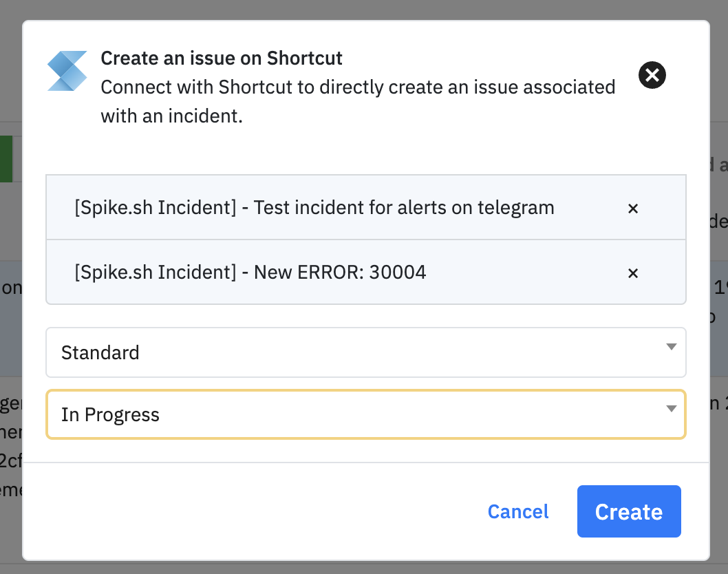Image resolution: width=728 pixels, height=574 pixels.
Task: Click the dialog title Create an issue on Shortcut
Action: click(222, 58)
